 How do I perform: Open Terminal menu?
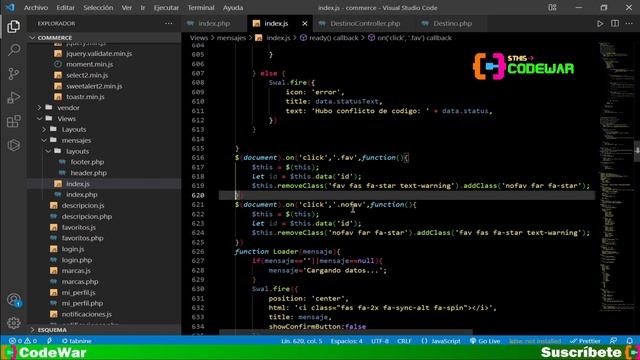(x=201, y=8)
